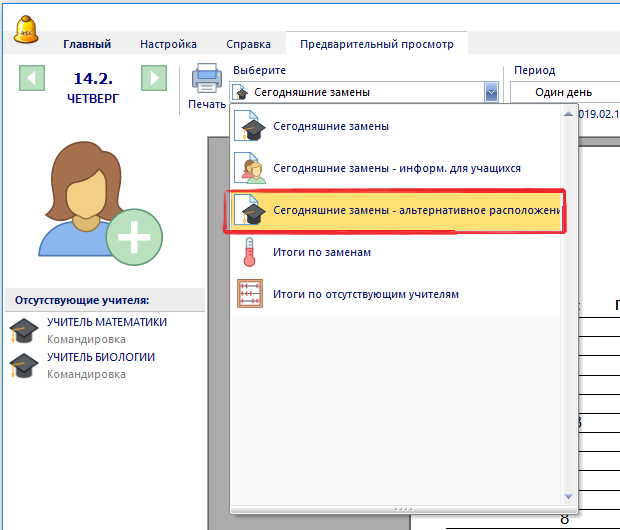Select 'Сегодняшние замены - альтернативное расположение' option
This screenshot has width=620, height=530.
[x=416, y=211]
